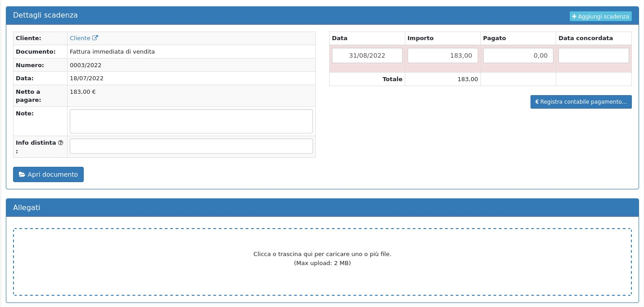Click the Fattura immediata di vendita text

click(x=112, y=52)
